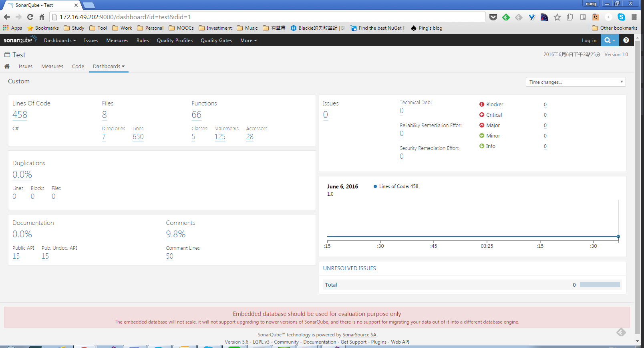Open the Time changes dropdown
644x348 pixels.
576,82
